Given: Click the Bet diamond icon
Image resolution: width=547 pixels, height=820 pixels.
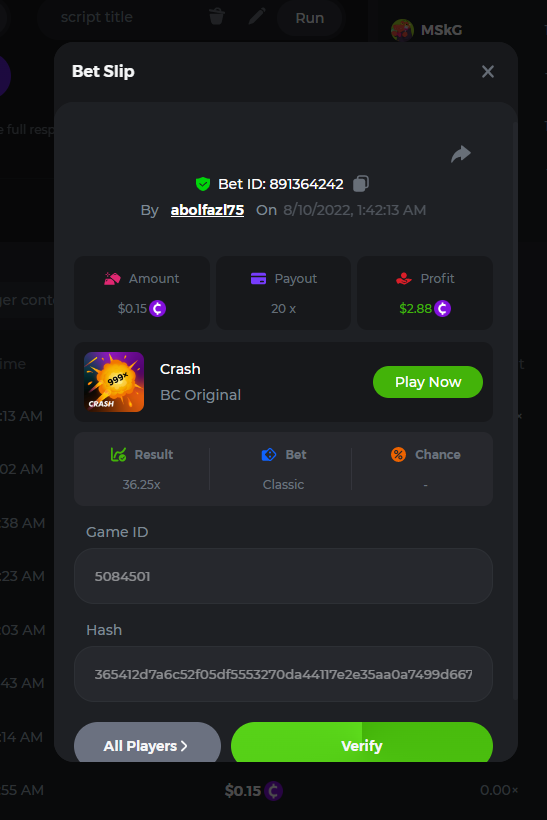Looking at the screenshot, I should (x=269, y=454).
